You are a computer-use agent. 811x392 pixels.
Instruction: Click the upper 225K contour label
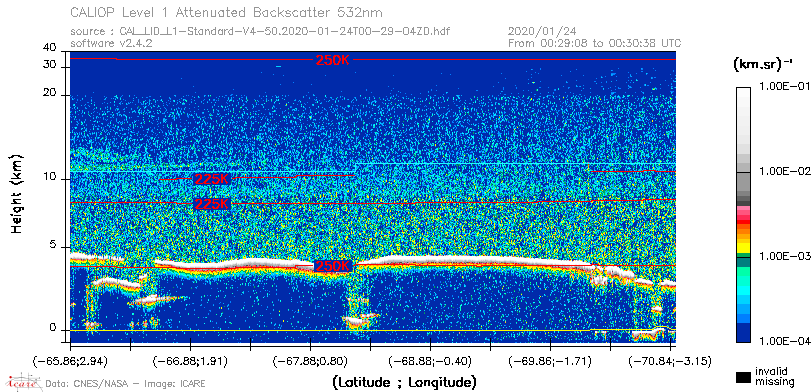[x=211, y=179]
